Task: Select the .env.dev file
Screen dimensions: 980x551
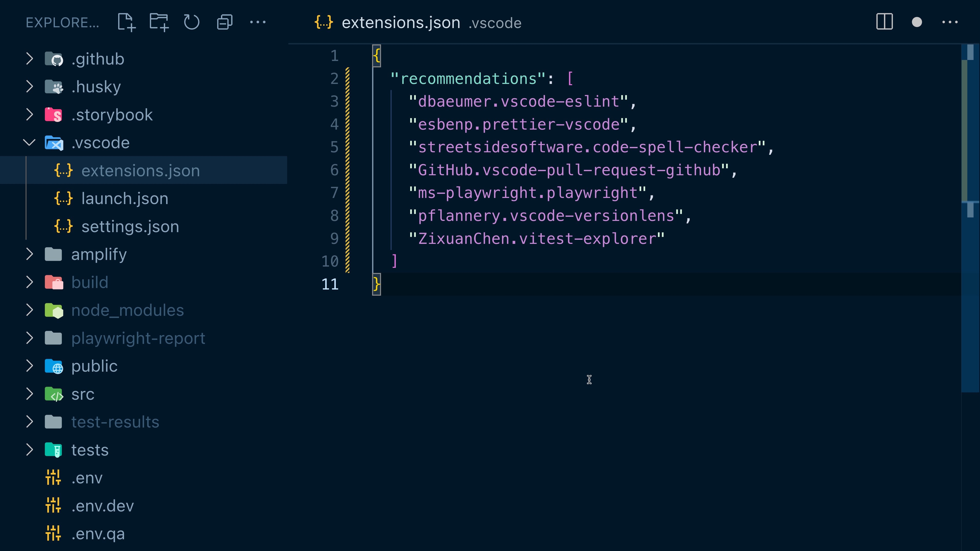Action: (x=103, y=506)
